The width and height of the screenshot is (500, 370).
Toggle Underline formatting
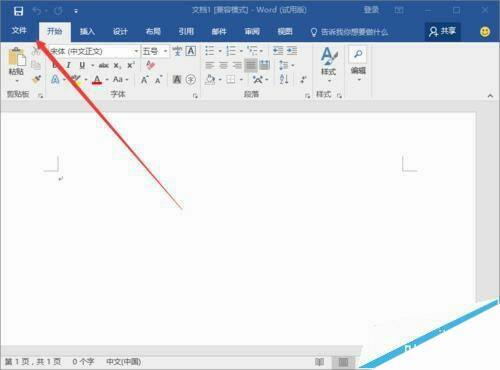point(82,65)
